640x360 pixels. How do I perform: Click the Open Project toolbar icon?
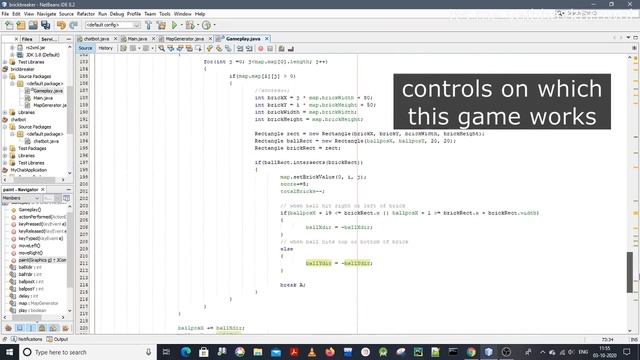[33, 25]
